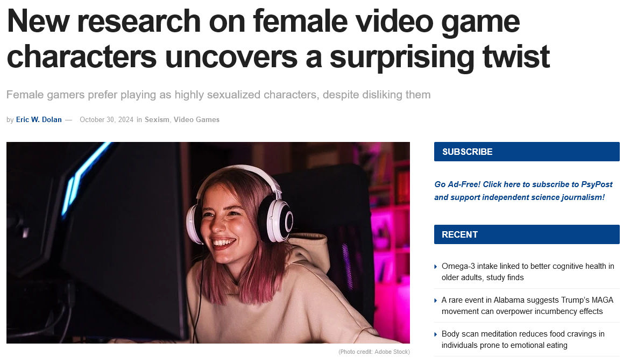Open the Body scan meditation article
630x364 pixels.
[x=523, y=339]
